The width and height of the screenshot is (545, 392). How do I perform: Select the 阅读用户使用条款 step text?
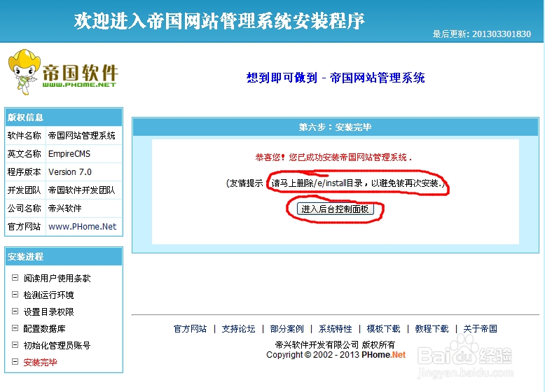click(57, 278)
